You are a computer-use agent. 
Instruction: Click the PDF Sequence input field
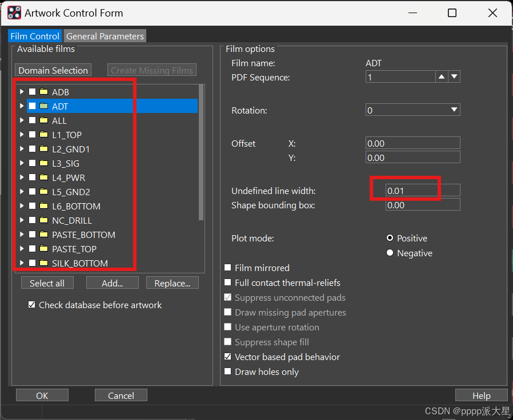tap(400, 77)
